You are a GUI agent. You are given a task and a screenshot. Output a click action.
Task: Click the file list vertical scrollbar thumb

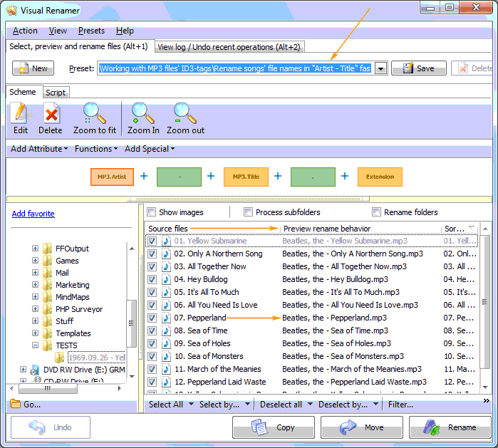[484, 302]
